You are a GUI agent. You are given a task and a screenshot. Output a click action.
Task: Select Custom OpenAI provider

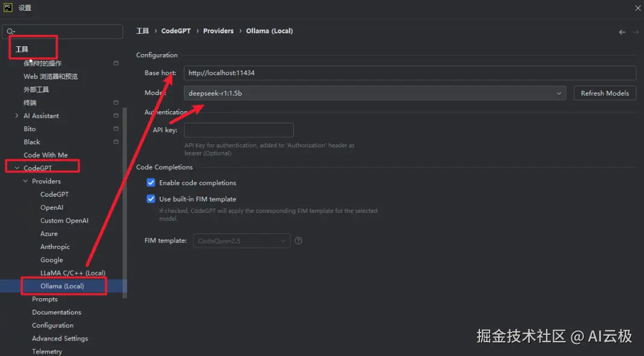tap(64, 220)
